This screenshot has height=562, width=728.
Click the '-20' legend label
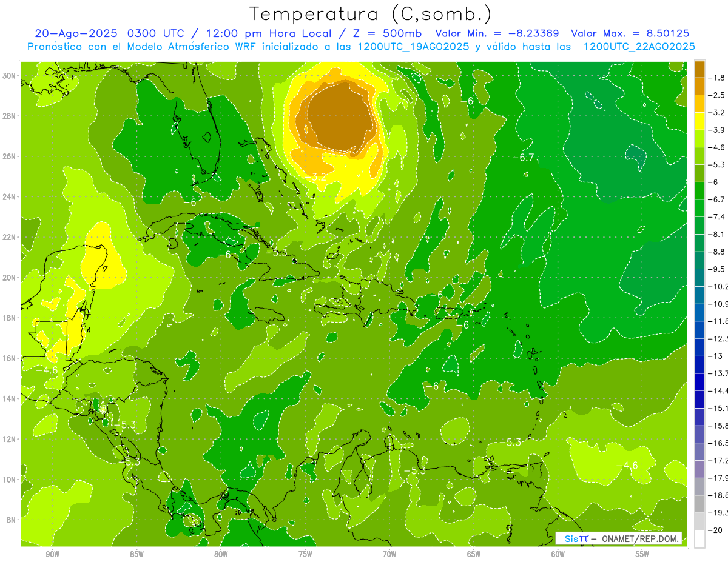[715, 530]
